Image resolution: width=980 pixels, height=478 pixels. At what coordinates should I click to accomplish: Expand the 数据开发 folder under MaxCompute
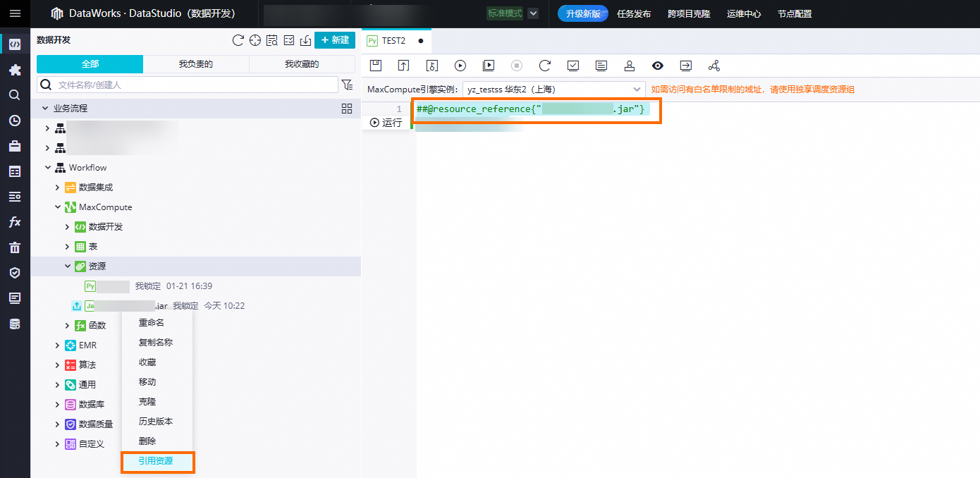point(68,227)
